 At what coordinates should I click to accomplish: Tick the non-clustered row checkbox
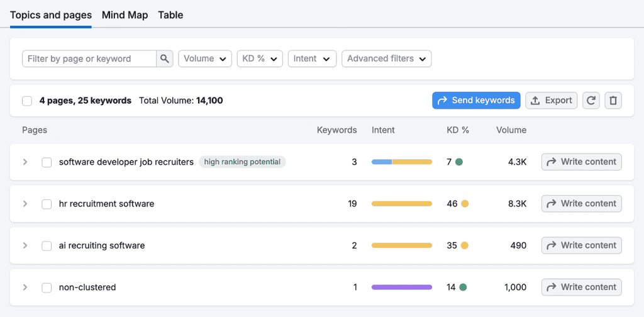47,287
